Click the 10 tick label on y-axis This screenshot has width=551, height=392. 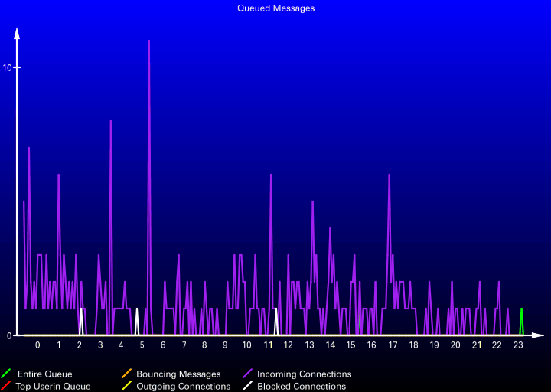point(7,68)
